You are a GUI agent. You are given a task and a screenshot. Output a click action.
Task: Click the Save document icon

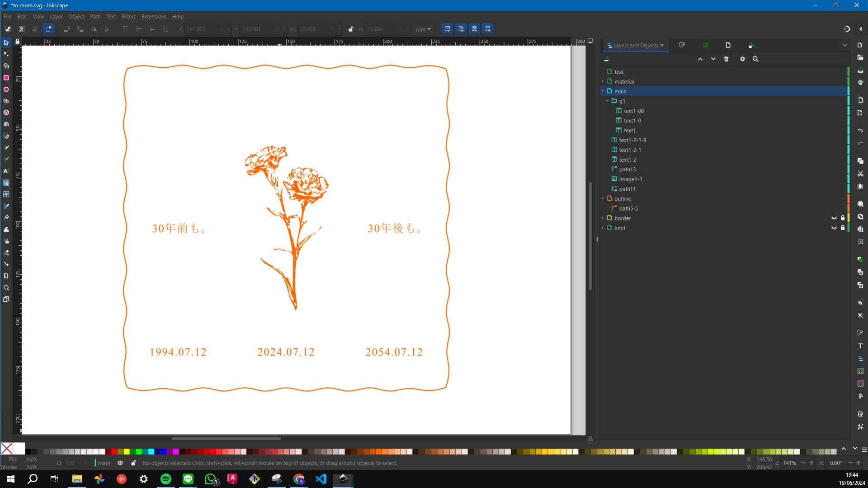(x=860, y=70)
